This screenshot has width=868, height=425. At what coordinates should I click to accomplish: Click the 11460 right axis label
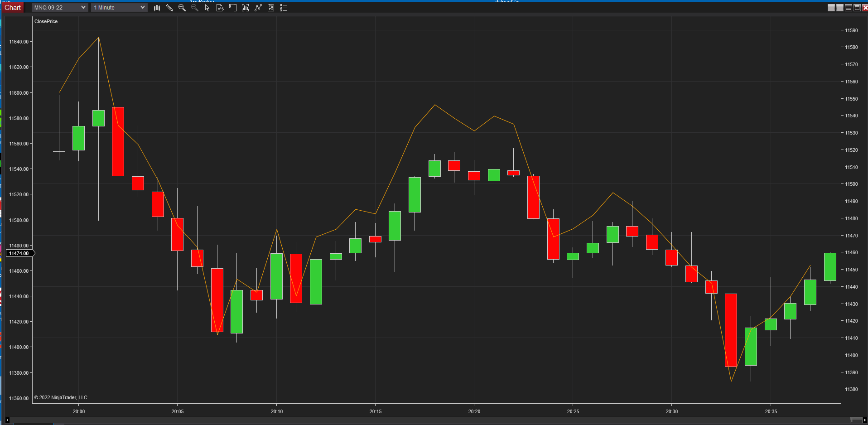pos(851,252)
